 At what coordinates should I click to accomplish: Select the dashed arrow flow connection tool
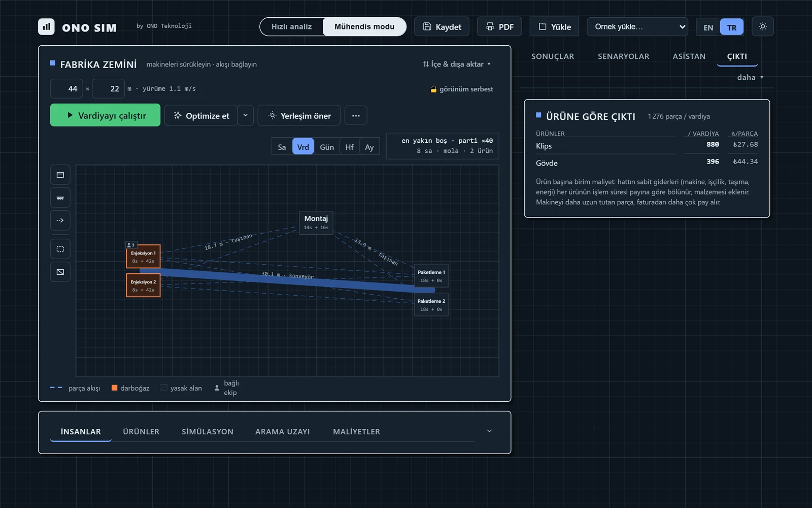60,220
